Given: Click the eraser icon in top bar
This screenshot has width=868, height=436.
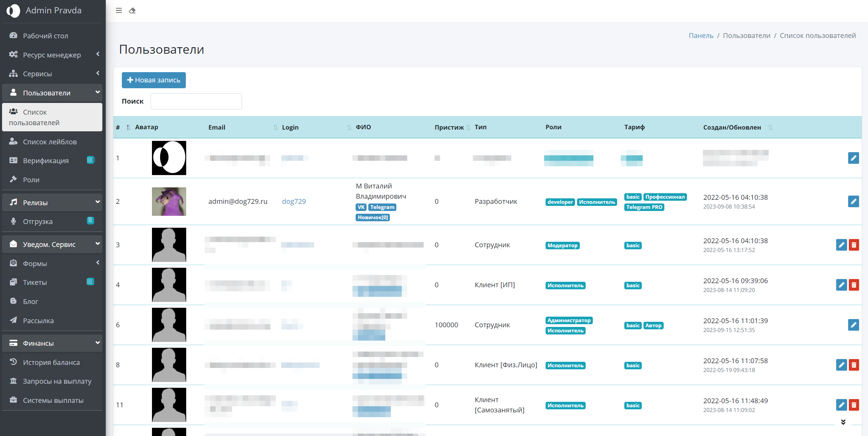Looking at the screenshot, I should [x=132, y=11].
